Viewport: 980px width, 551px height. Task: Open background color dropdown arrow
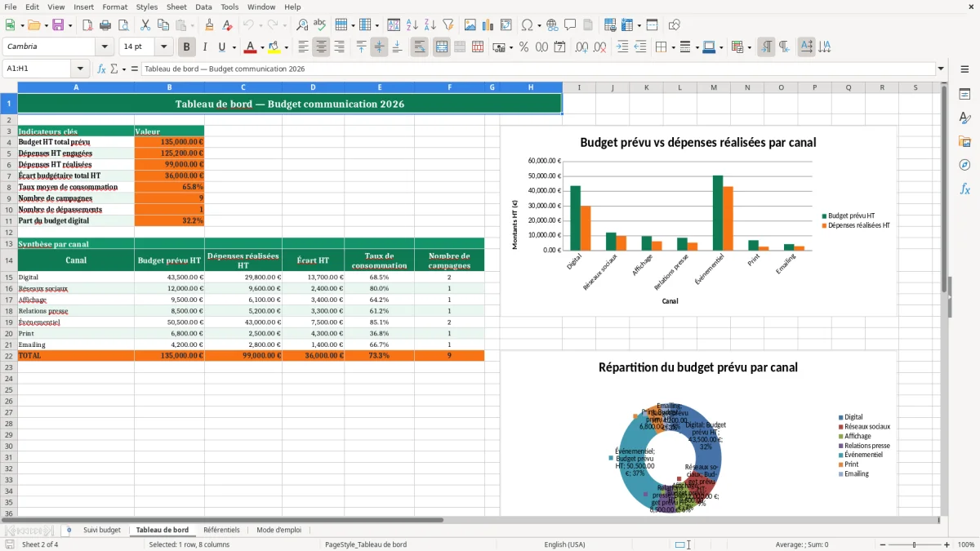285,47
